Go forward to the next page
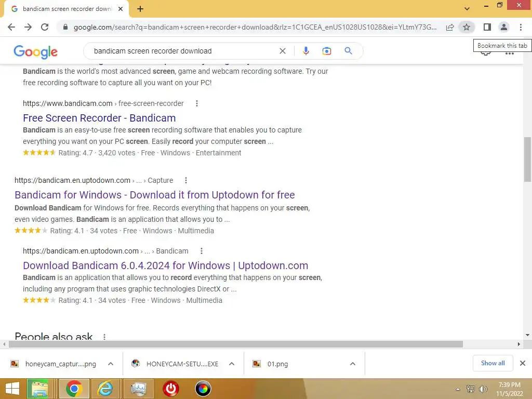This screenshot has width=532, height=399. pos(28,27)
